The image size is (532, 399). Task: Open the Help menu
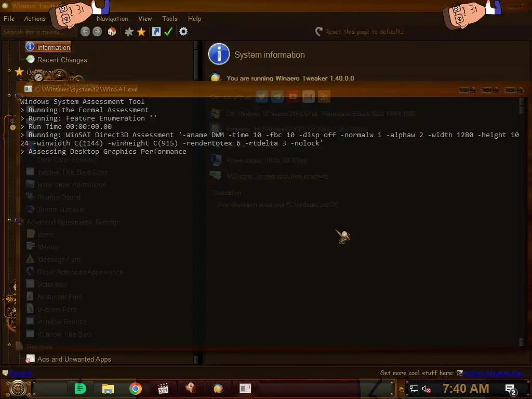[x=194, y=18]
